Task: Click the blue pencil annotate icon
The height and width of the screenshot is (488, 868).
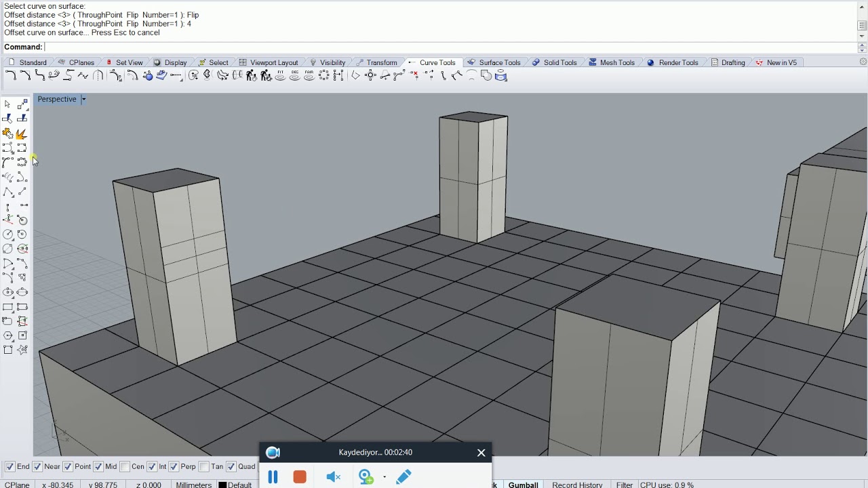Action: click(403, 477)
